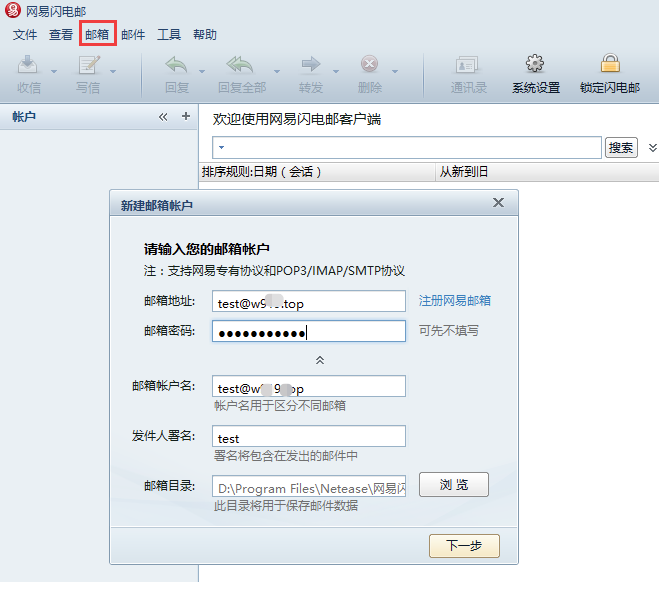Click the sender signature (发件人署名) input field
This screenshot has width=662, height=593.
[309, 436]
